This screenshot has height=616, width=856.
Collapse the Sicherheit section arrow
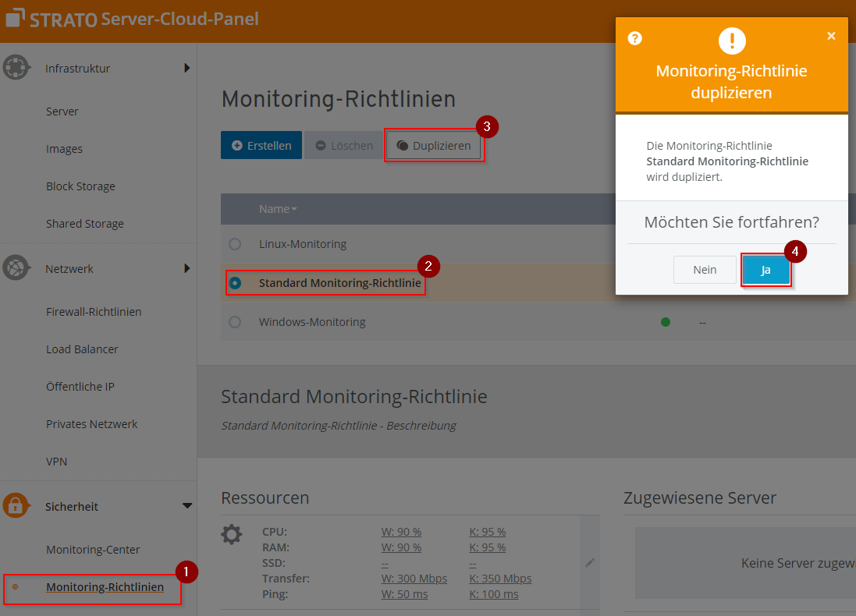point(186,506)
